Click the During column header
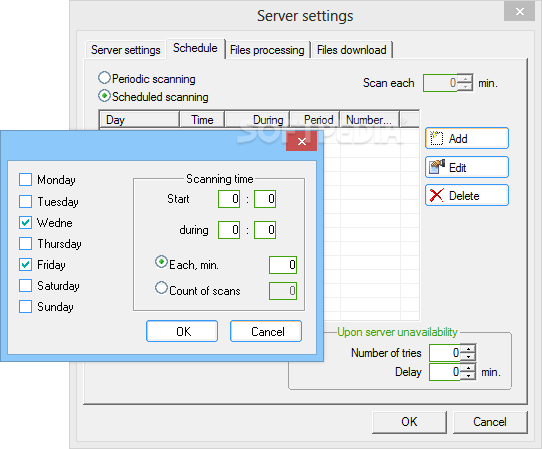The height and width of the screenshot is (449, 542). tap(258, 120)
